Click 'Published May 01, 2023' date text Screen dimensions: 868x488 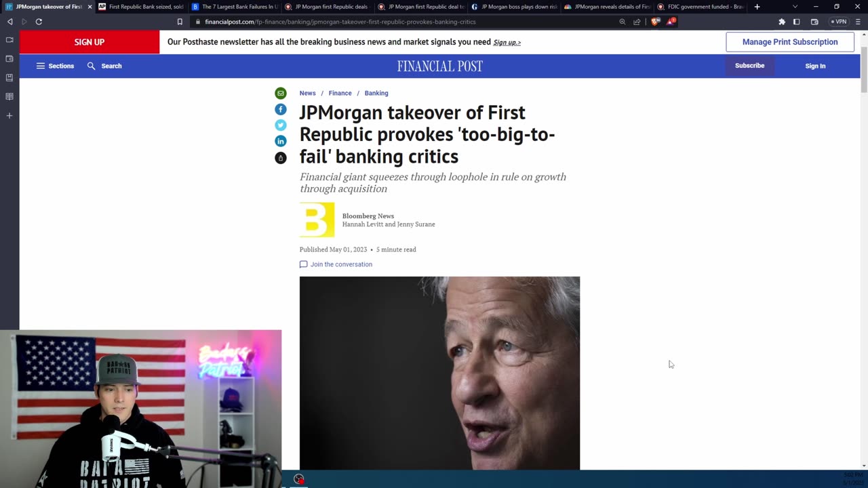[333, 249]
